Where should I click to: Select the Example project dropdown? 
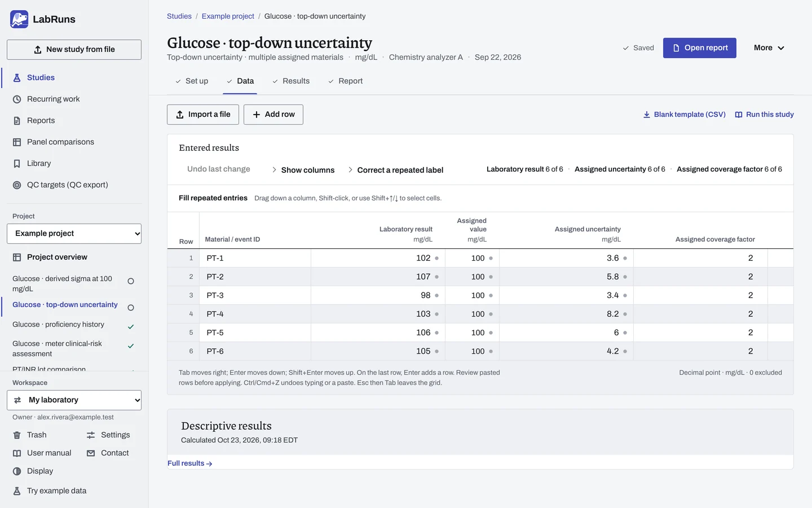pos(74,234)
